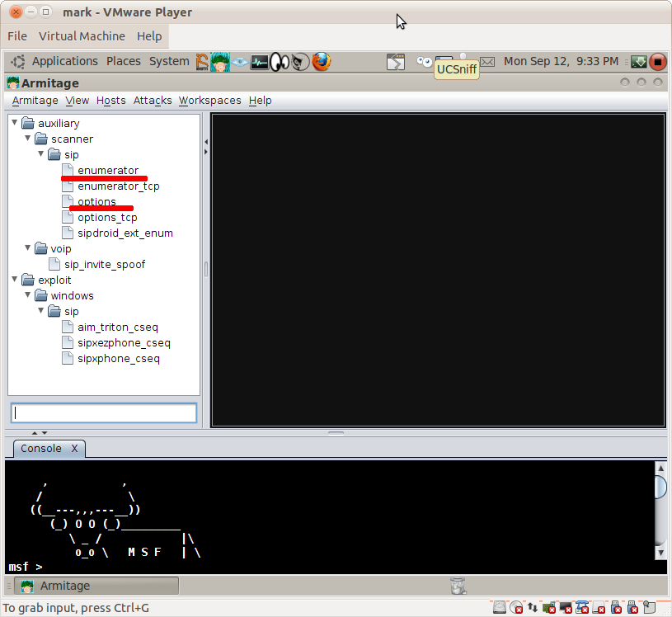Open the Trash icon in bottom panel

pyautogui.click(x=458, y=586)
